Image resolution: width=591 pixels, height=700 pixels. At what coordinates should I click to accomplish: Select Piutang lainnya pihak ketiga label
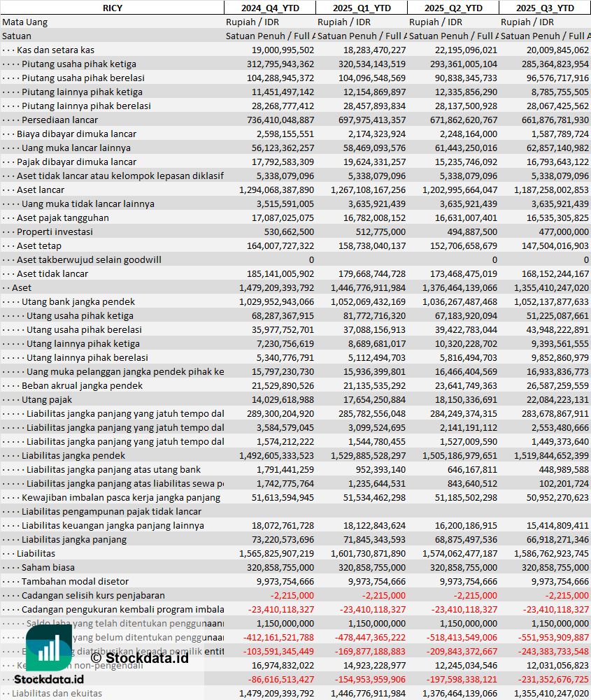coord(82,92)
